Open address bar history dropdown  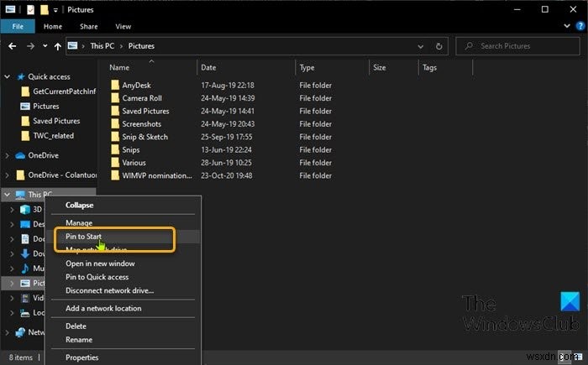(x=420, y=46)
